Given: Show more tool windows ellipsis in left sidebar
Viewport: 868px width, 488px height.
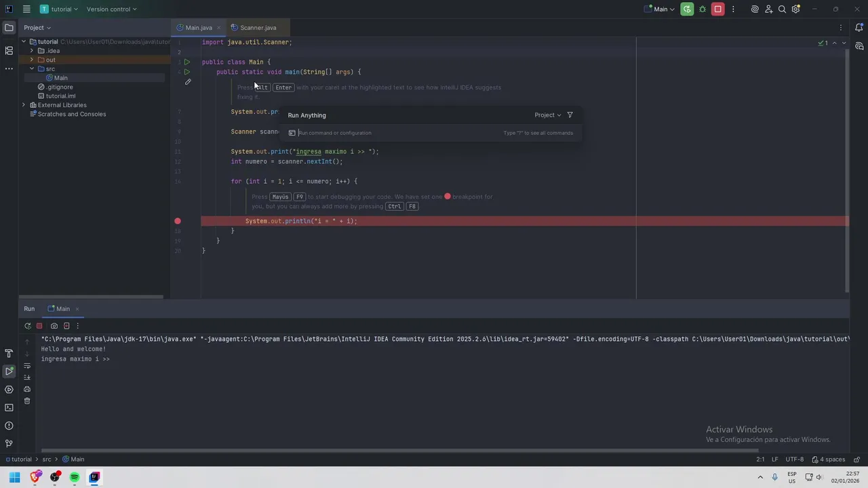Looking at the screenshot, I should 9,68.
